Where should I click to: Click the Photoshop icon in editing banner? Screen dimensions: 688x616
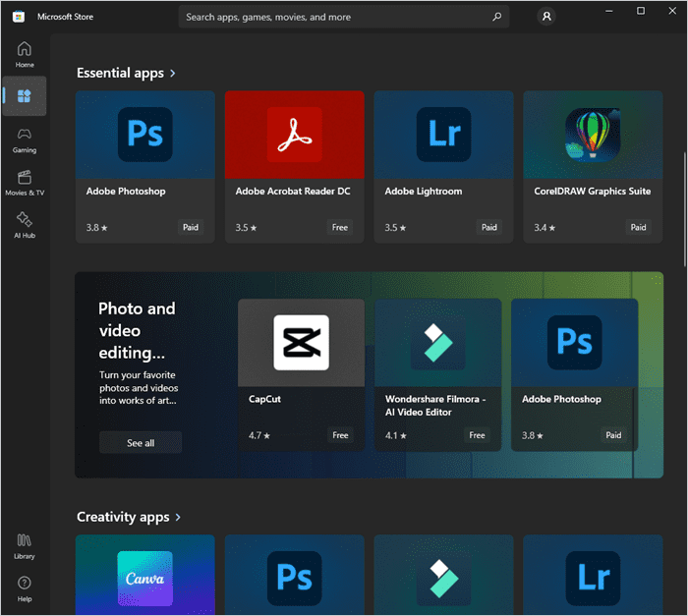pyautogui.click(x=575, y=342)
